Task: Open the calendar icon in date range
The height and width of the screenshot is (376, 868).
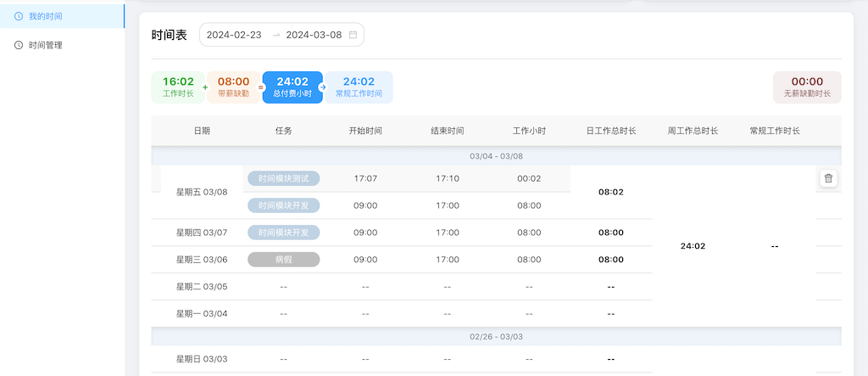Action: (353, 35)
